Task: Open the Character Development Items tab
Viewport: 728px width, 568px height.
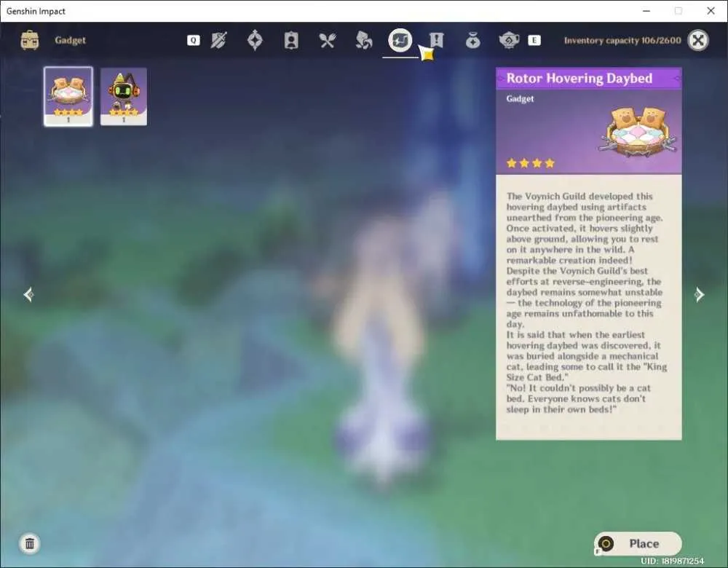Action: point(291,40)
